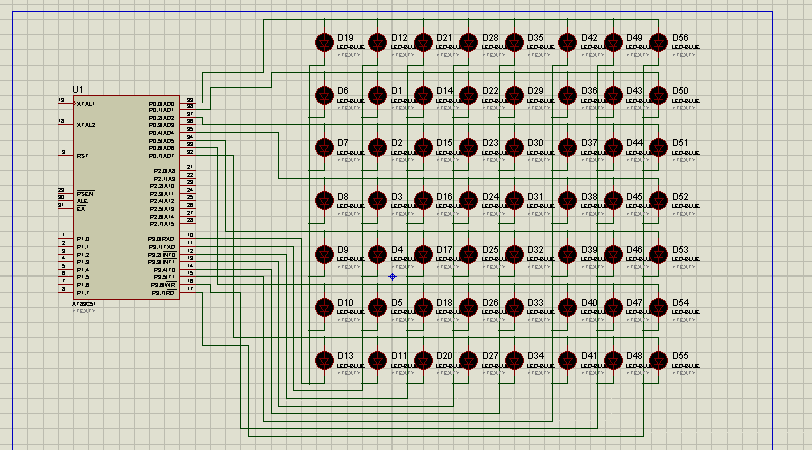The image size is (812, 450).
Task: Click the D26 reference label
Action: (x=490, y=302)
